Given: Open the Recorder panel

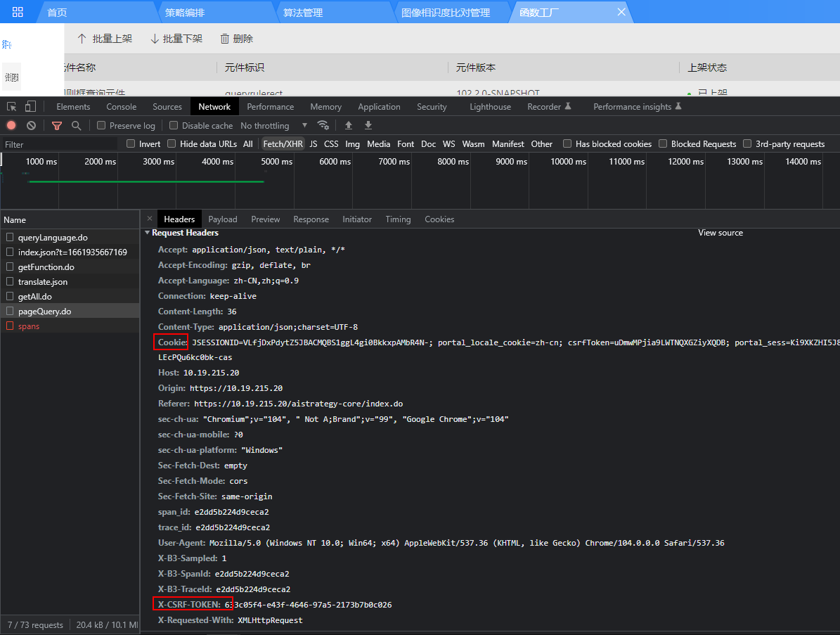Looking at the screenshot, I should coord(549,107).
